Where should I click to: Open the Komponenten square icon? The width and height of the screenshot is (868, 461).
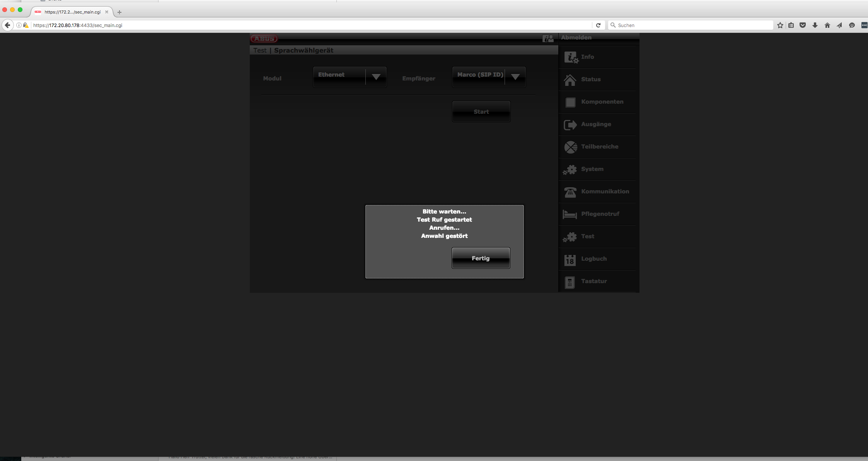tap(570, 102)
